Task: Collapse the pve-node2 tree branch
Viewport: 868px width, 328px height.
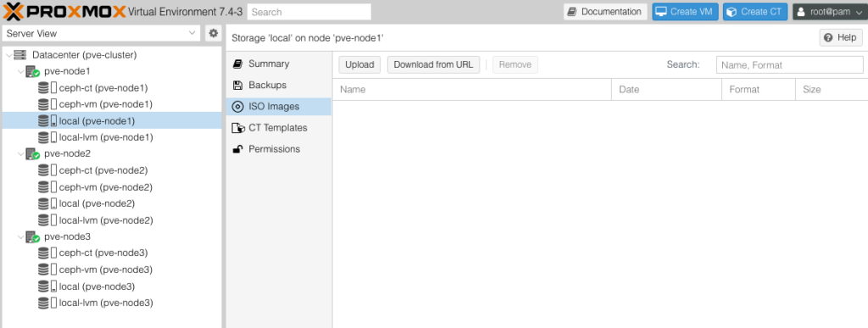Action: [20, 154]
